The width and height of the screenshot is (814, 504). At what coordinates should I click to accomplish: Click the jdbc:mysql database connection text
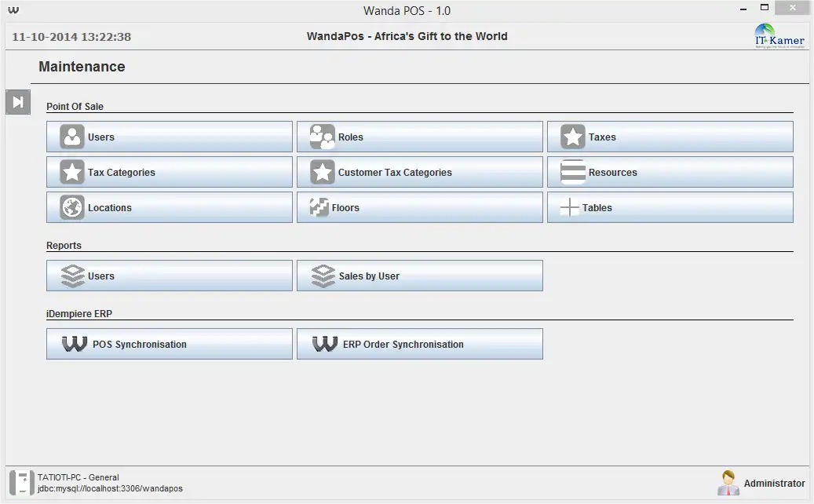pos(110,489)
